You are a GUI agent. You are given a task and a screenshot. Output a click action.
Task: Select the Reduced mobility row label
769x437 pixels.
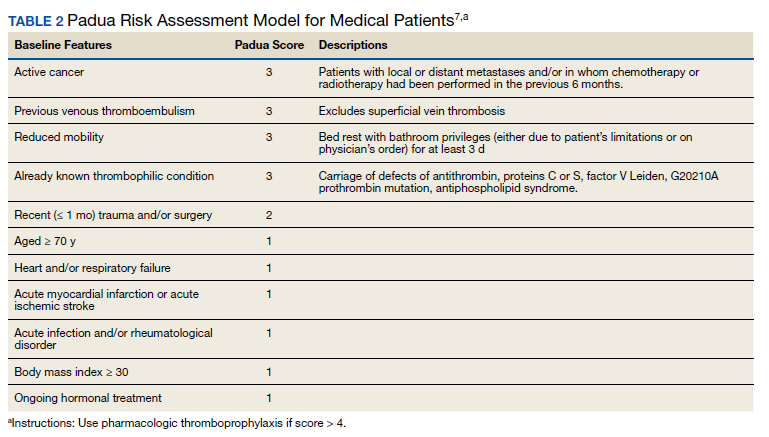(x=59, y=137)
